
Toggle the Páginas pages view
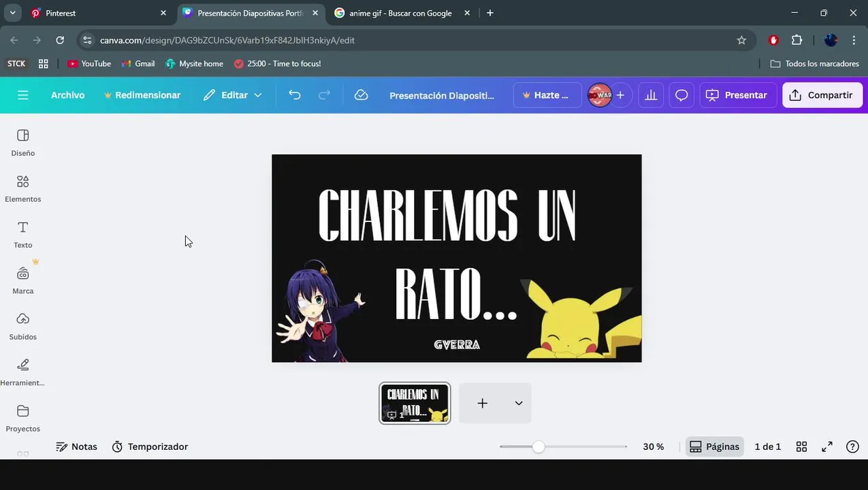tap(714, 446)
